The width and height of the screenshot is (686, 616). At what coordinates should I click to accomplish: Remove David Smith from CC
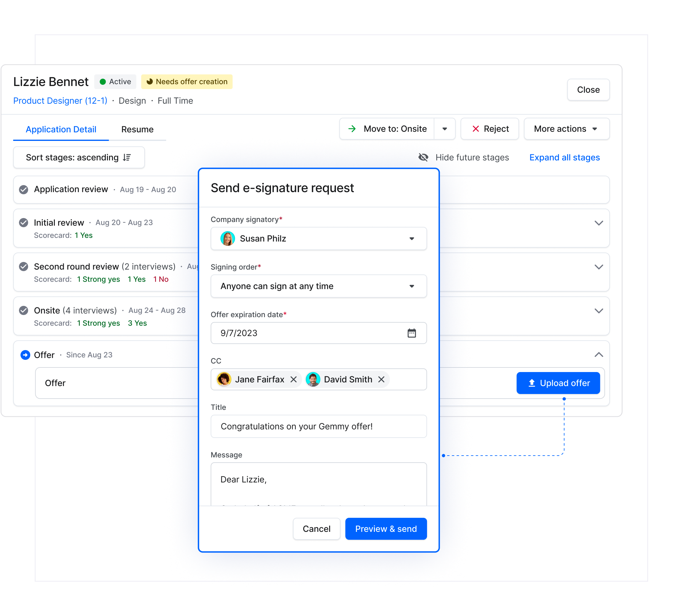point(381,379)
